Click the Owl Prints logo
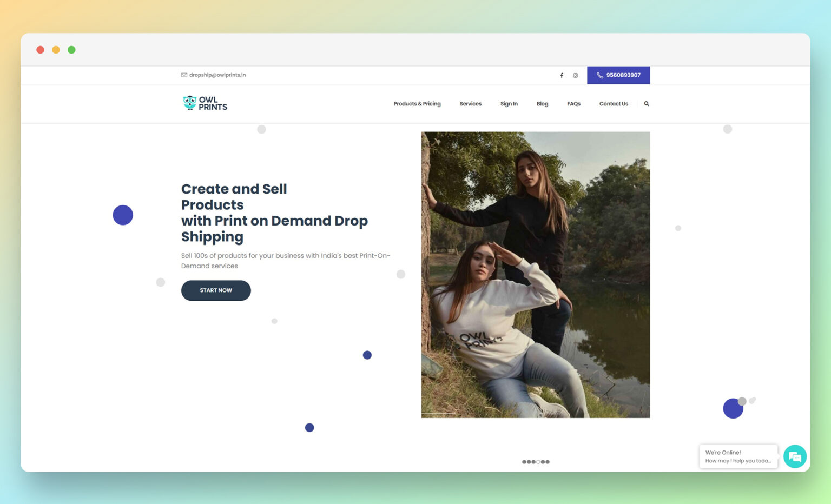Image resolution: width=831 pixels, height=504 pixels. [205, 103]
